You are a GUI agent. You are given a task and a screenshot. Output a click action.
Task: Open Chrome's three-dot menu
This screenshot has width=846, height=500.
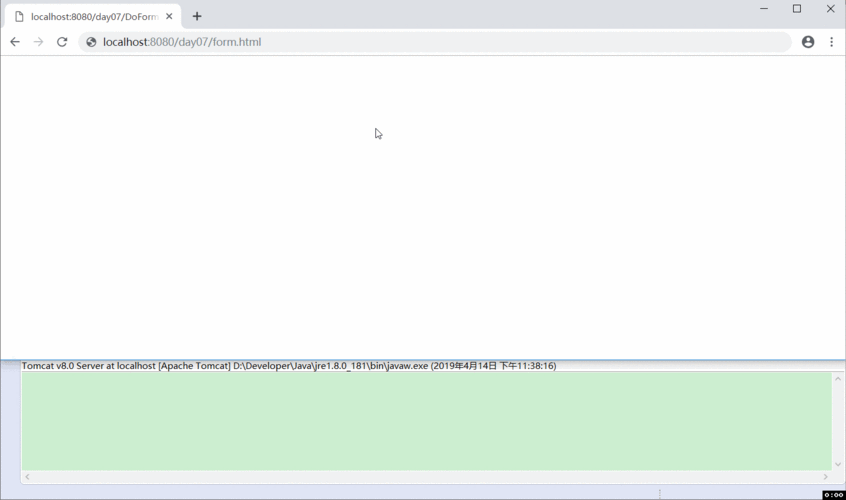(x=831, y=42)
